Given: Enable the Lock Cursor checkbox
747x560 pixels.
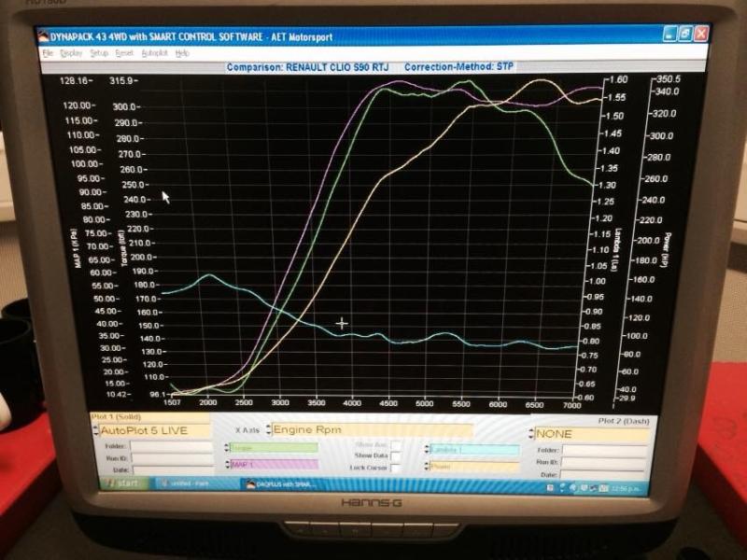Looking at the screenshot, I should click(x=395, y=469).
